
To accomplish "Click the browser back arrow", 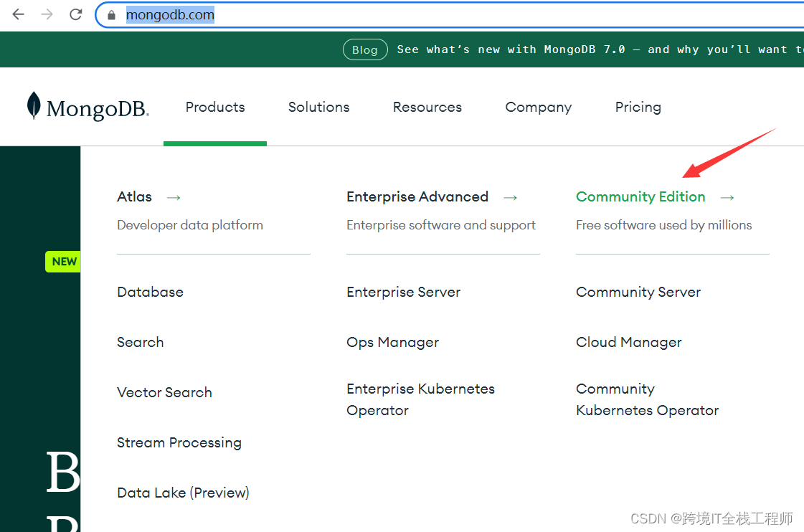I will [19, 14].
